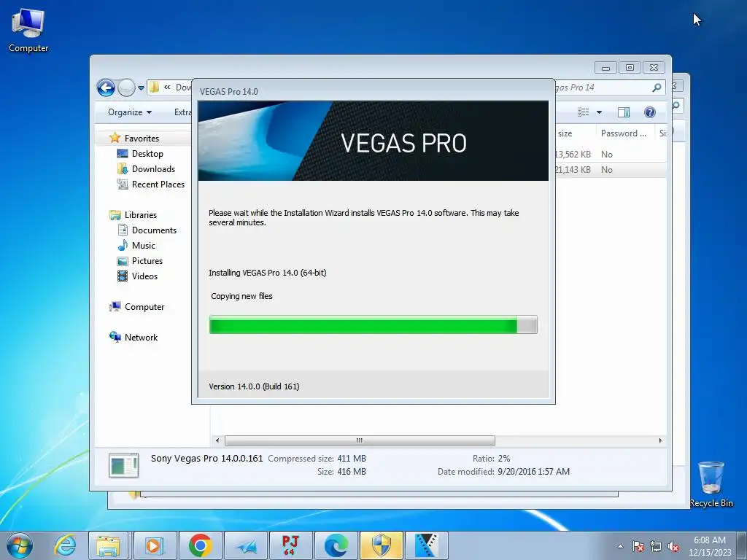Open the recent pages dropdown arrow
Viewport: 747px width, 560px height.
(x=141, y=88)
